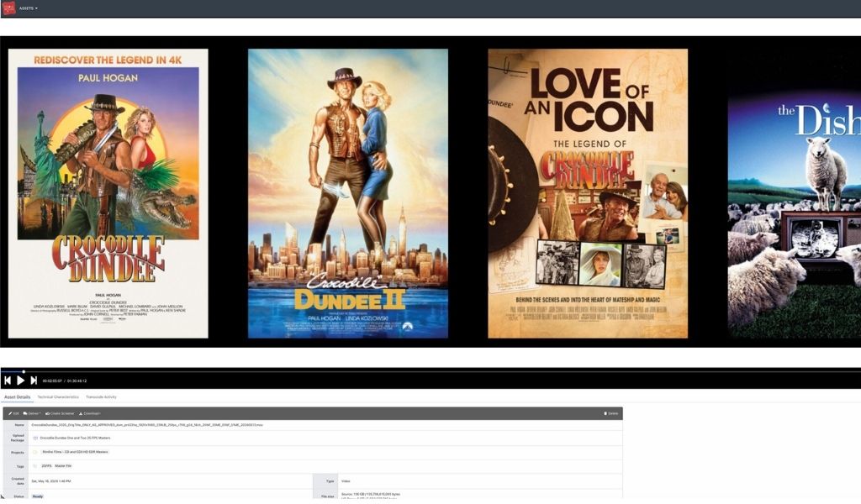Click the Edit button with pencil icon
861x504 pixels.
point(13,413)
